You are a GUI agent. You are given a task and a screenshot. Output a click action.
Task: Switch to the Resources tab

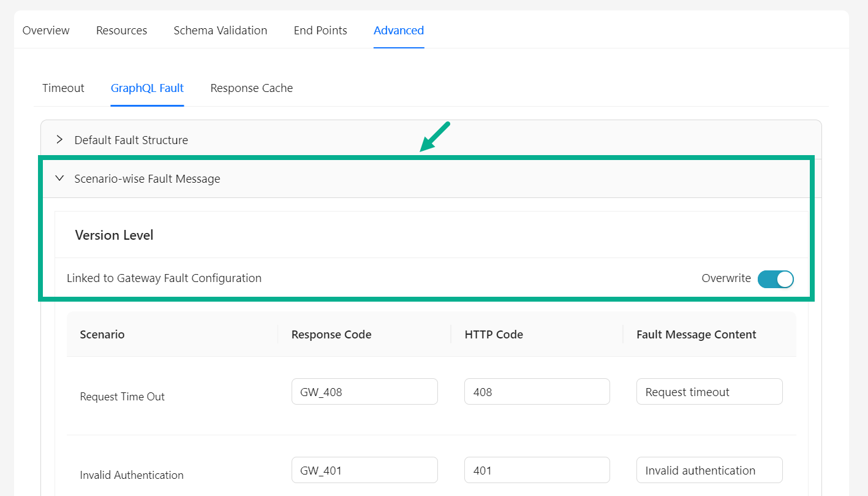click(121, 31)
